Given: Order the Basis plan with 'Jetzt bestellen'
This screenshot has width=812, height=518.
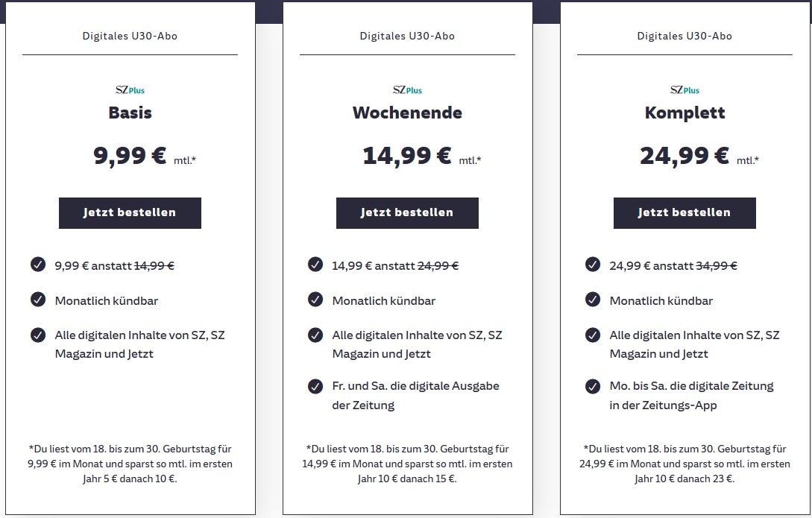Looking at the screenshot, I should [130, 212].
